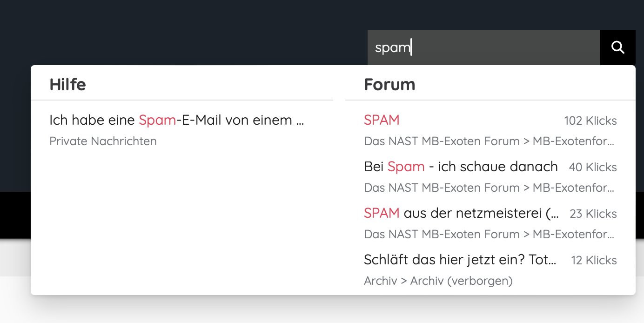Open forum breadcrumb below "Bei Spam" thread
Viewport: 644px width, 323px height.
tap(489, 188)
